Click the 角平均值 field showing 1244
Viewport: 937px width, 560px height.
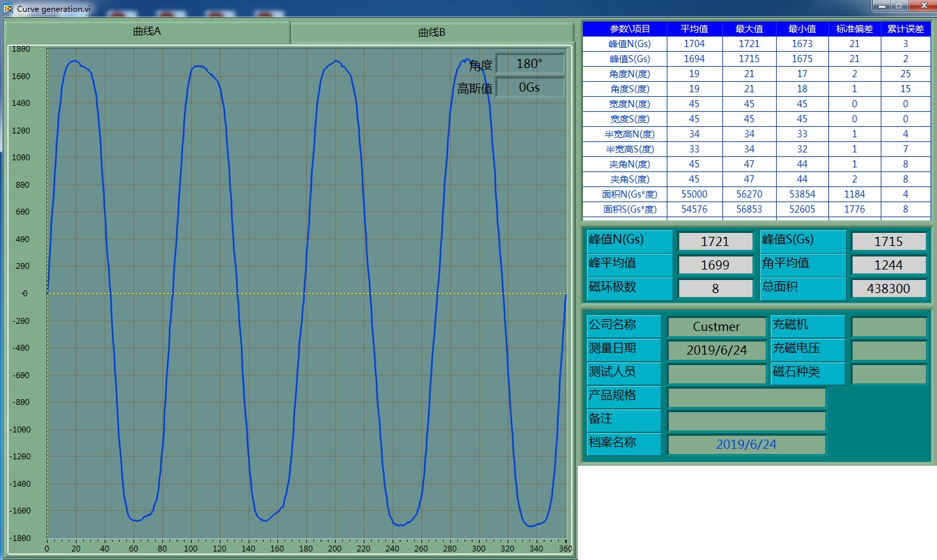pos(888,265)
